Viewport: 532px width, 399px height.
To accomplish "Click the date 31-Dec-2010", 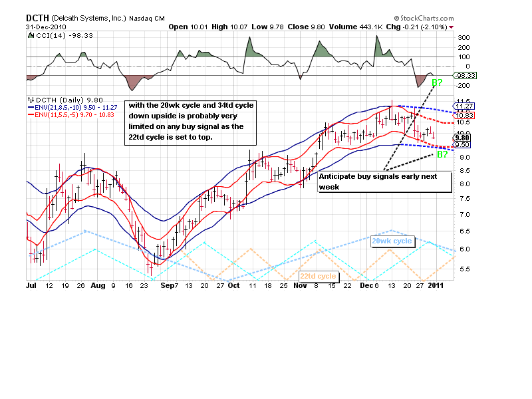I will [46, 27].
